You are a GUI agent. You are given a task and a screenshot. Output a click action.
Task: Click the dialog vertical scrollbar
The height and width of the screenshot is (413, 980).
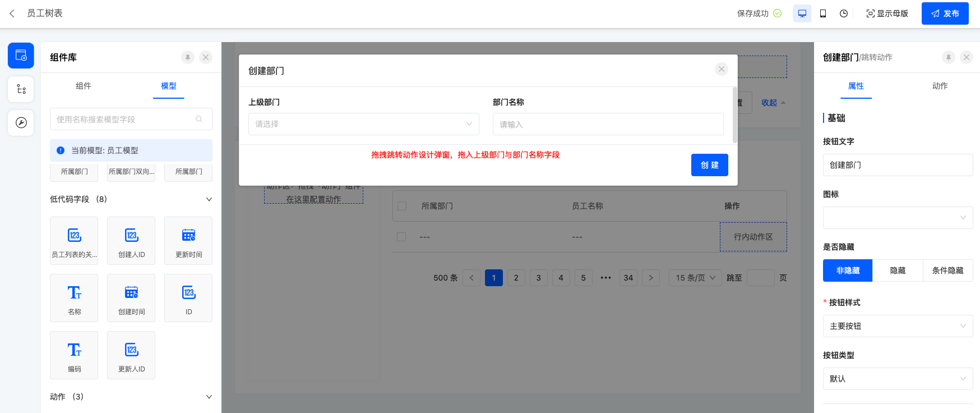(x=735, y=114)
